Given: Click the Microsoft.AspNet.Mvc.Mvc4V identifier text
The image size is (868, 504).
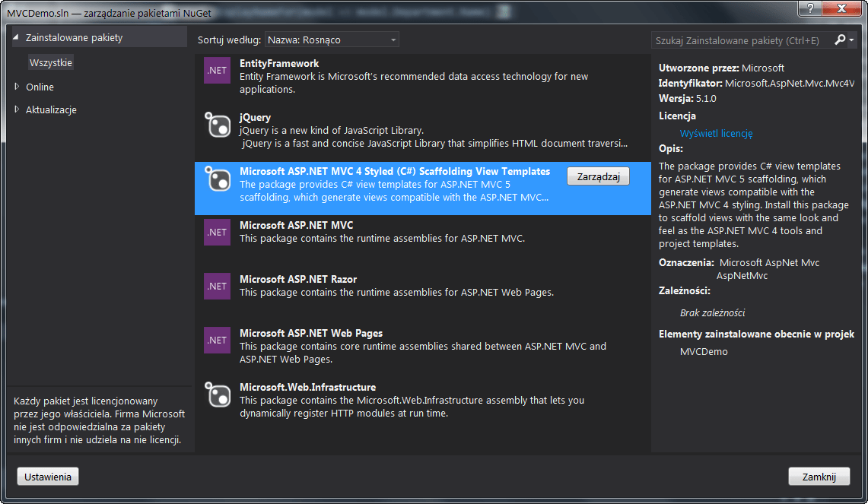Looking at the screenshot, I should click(790, 83).
